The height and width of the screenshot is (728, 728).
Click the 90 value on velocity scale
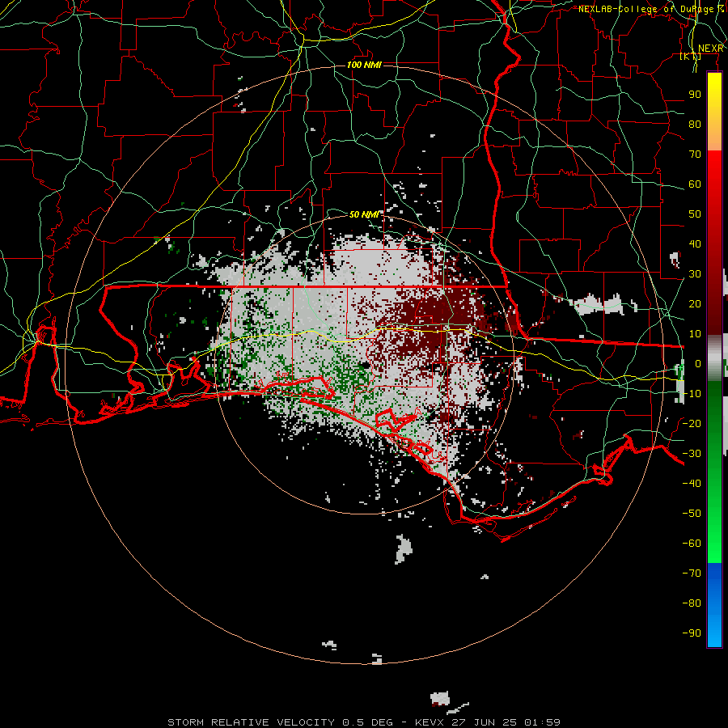[695, 95]
